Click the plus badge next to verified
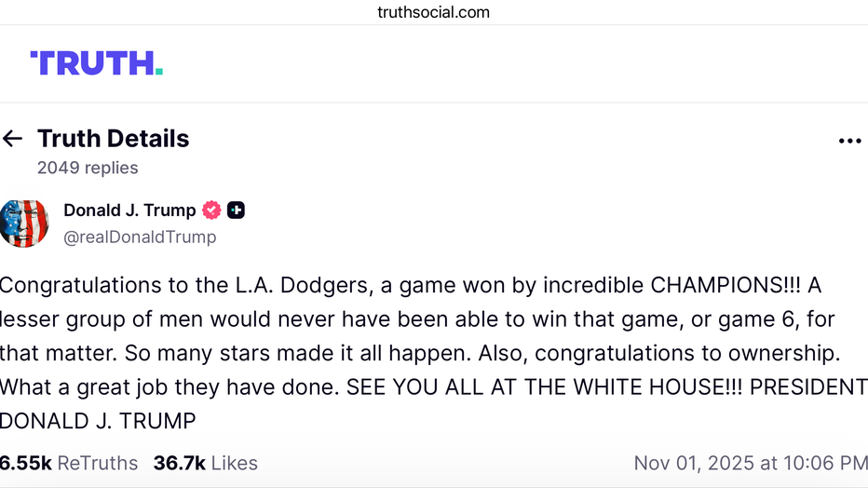 (237, 210)
